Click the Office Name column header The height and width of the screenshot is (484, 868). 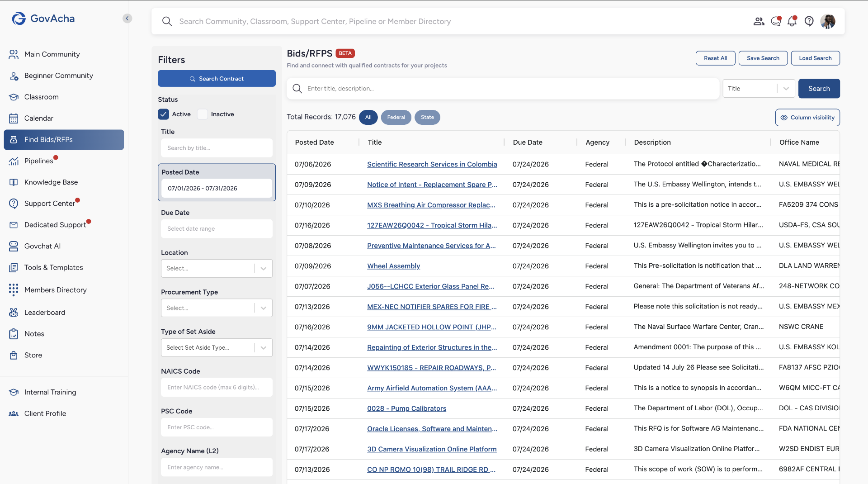pyautogui.click(x=799, y=142)
